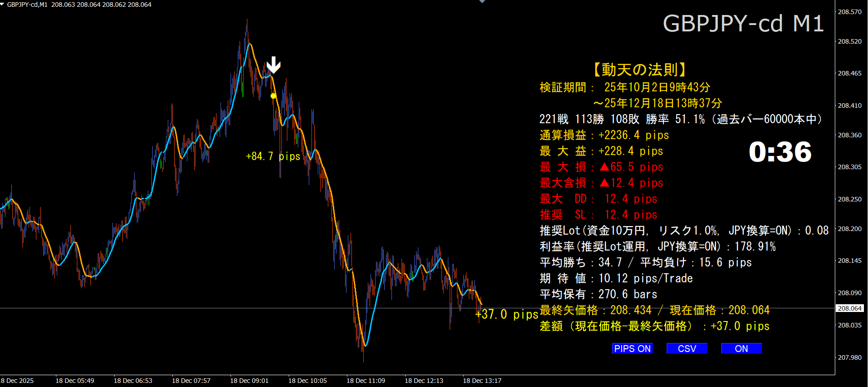Select the GBPJPY-cd M1 large title
This screenshot has height=387, width=868.
click(743, 24)
